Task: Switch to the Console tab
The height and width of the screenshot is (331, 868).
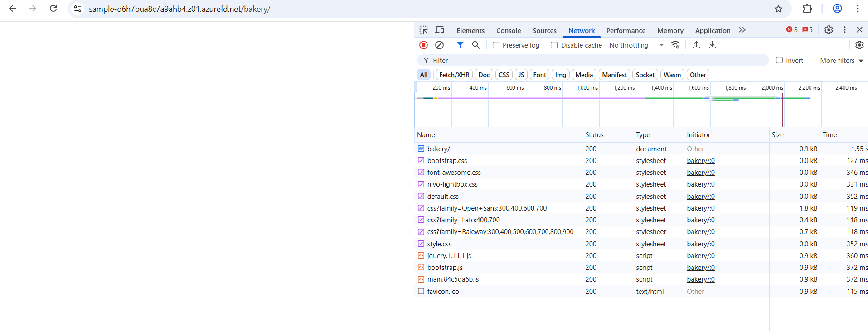Action: [x=509, y=30]
